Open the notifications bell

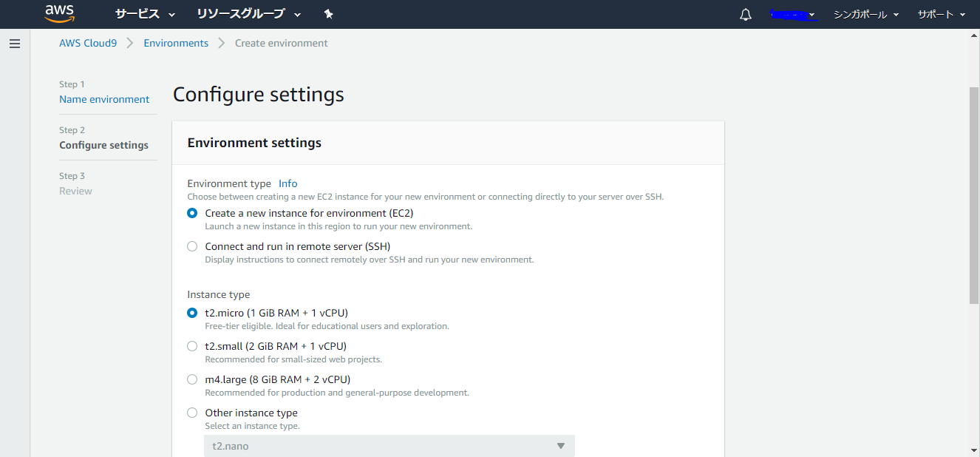click(x=745, y=15)
